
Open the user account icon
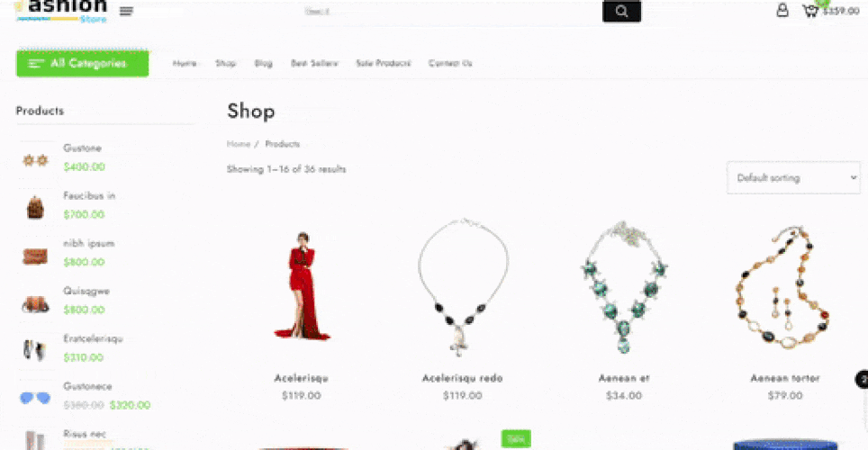782,10
